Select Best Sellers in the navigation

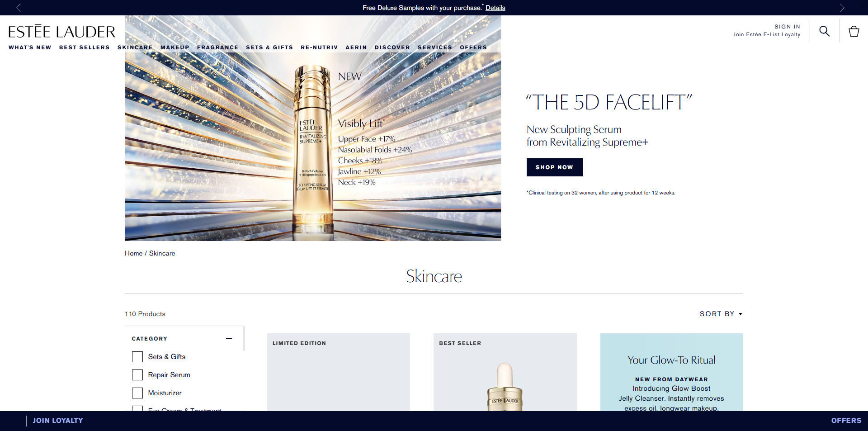[84, 47]
